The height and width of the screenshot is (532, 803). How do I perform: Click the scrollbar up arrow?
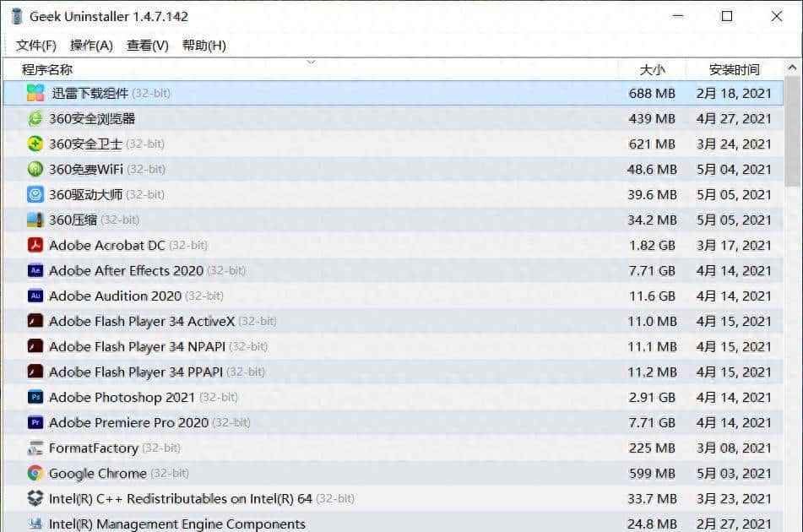(x=792, y=67)
